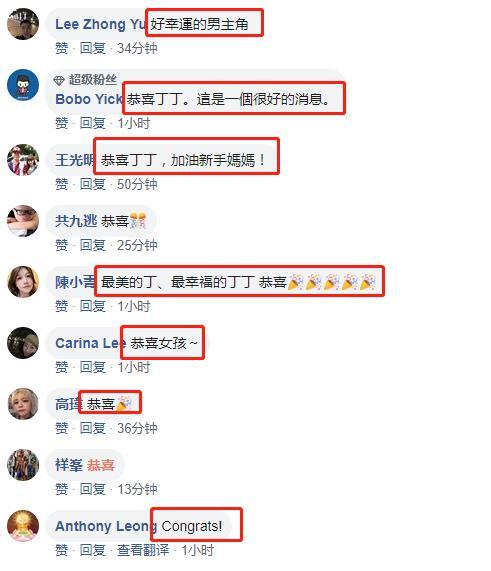Image resolution: width=491 pixels, height=571 pixels.
Task: Like 祥峯's comment with 赞
Action: (62, 489)
